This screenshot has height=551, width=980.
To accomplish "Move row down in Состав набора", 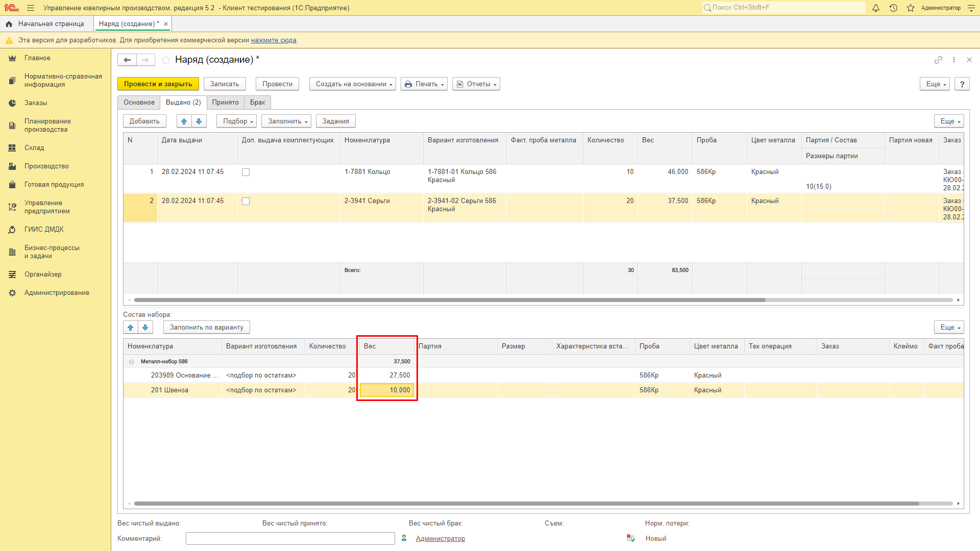I will click(145, 328).
